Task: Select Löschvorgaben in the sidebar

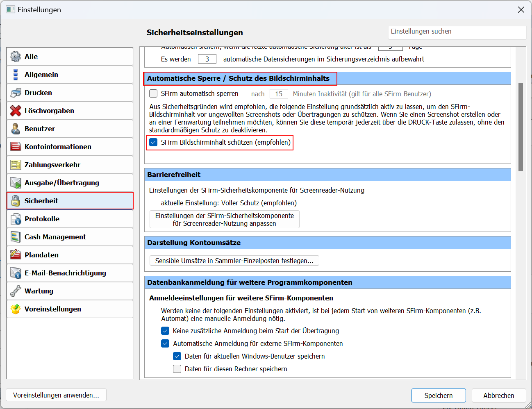Action: 70,111
